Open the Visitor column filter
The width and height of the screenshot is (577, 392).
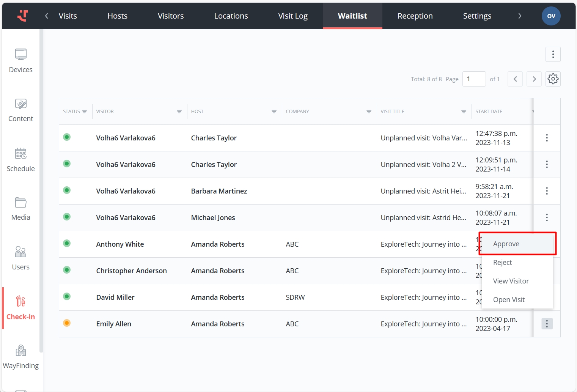tap(179, 112)
